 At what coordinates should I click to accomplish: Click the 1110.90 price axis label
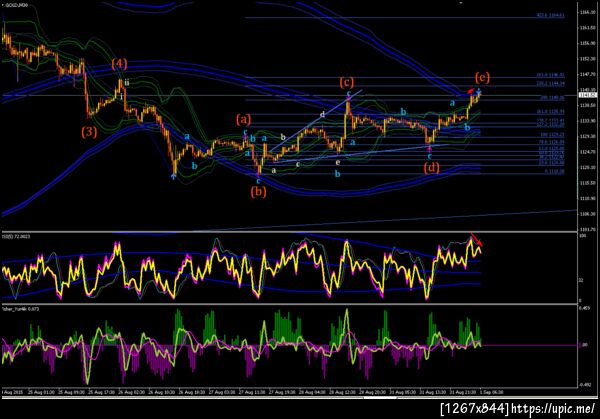587,199
